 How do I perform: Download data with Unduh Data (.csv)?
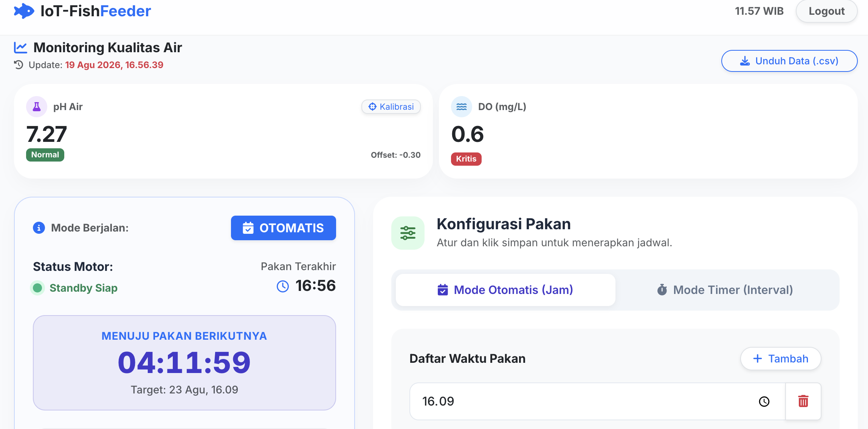(789, 61)
